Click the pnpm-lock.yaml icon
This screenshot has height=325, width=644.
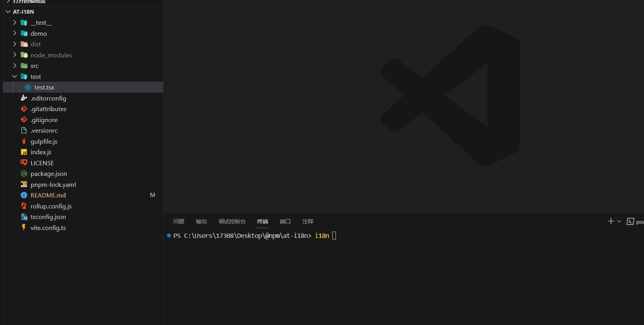(x=24, y=184)
